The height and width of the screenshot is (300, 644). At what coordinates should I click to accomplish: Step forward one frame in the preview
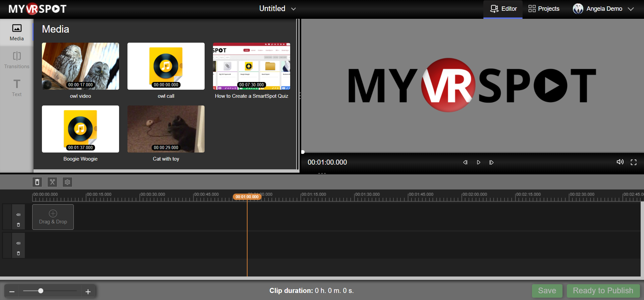491,162
